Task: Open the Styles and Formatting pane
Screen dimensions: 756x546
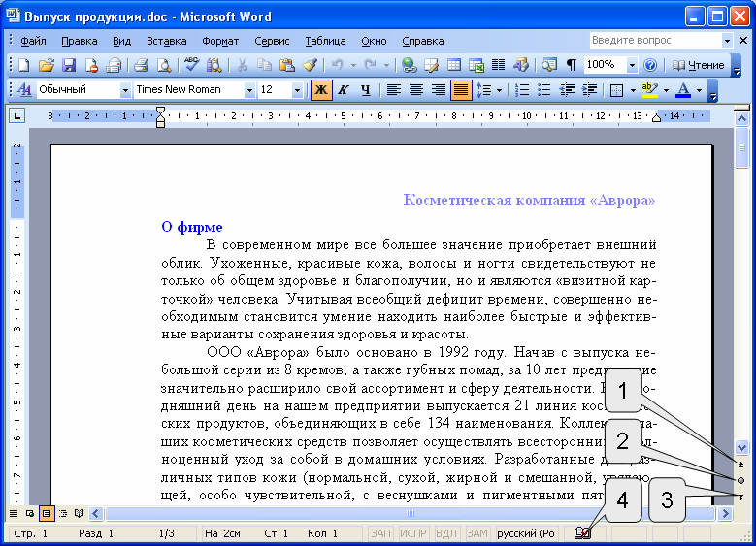Action: coord(24,89)
